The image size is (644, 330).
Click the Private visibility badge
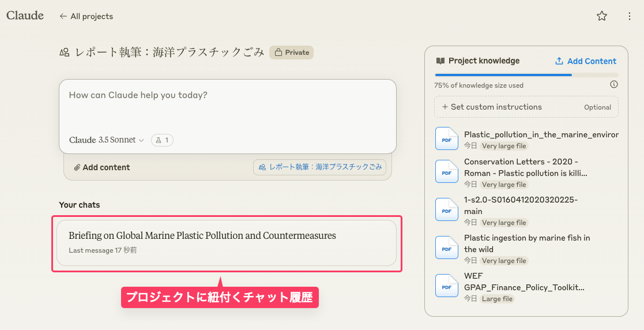pyautogui.click(x=291, y=52)
